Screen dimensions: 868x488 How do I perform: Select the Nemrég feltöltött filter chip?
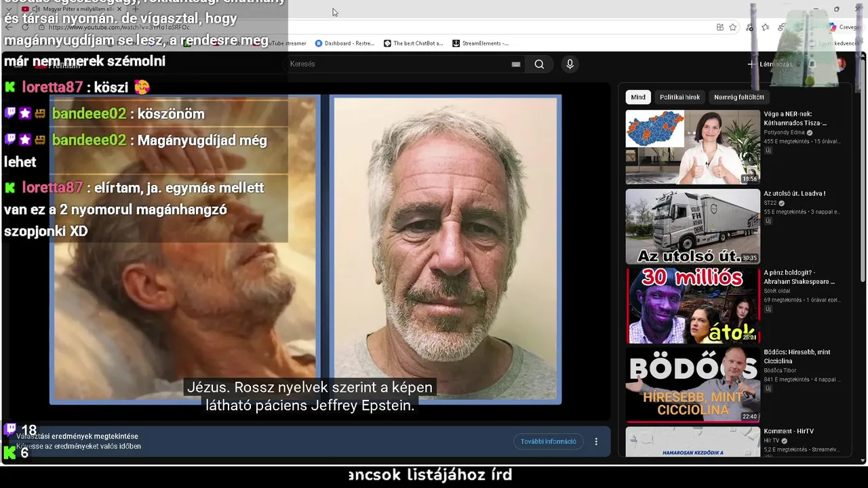click(739, 97)
